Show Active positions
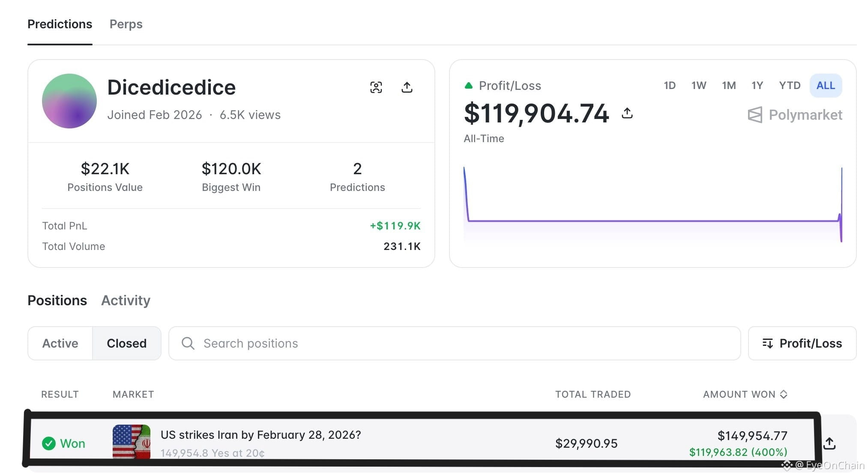868x476 pixels. (x=60, y=343)
